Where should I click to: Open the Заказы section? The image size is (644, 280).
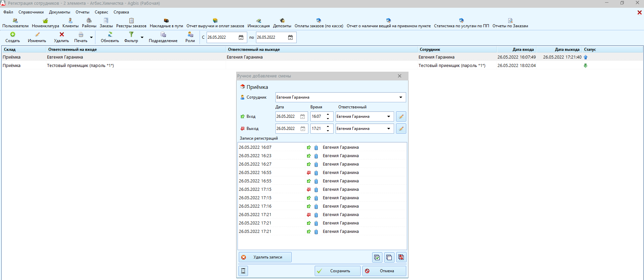[106, 23]
